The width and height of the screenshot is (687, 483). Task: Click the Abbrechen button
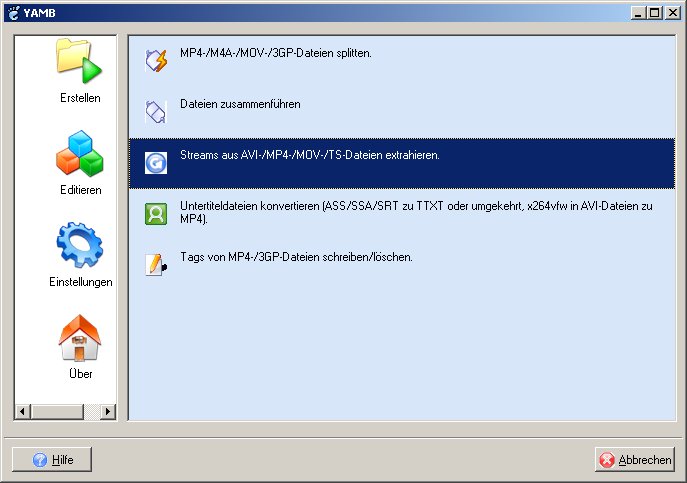coord(634,459)
